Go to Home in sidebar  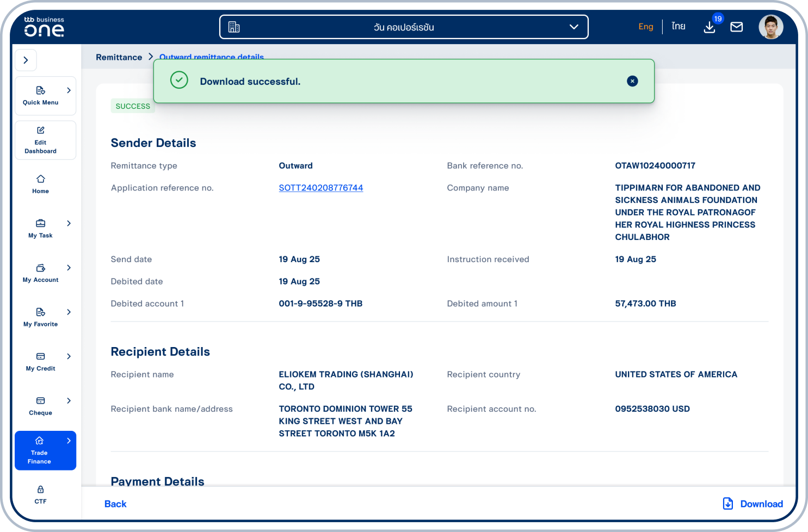(40, 184)
